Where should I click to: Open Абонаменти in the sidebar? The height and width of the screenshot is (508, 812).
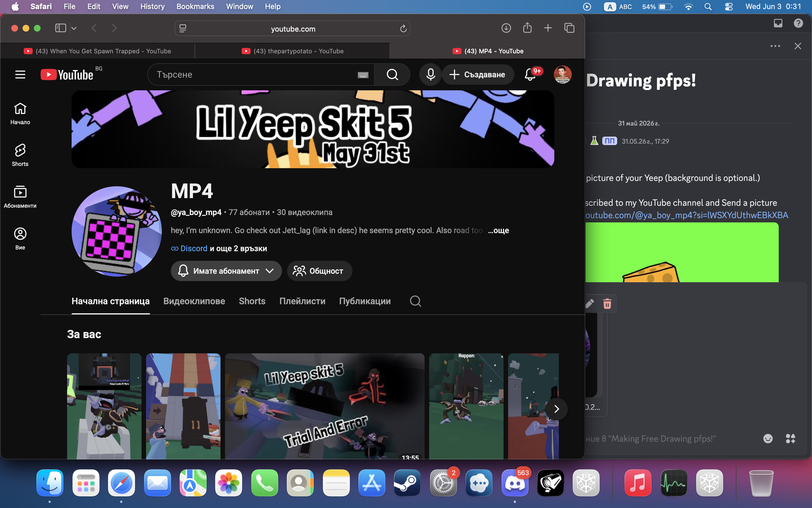(x=20, y=197)
